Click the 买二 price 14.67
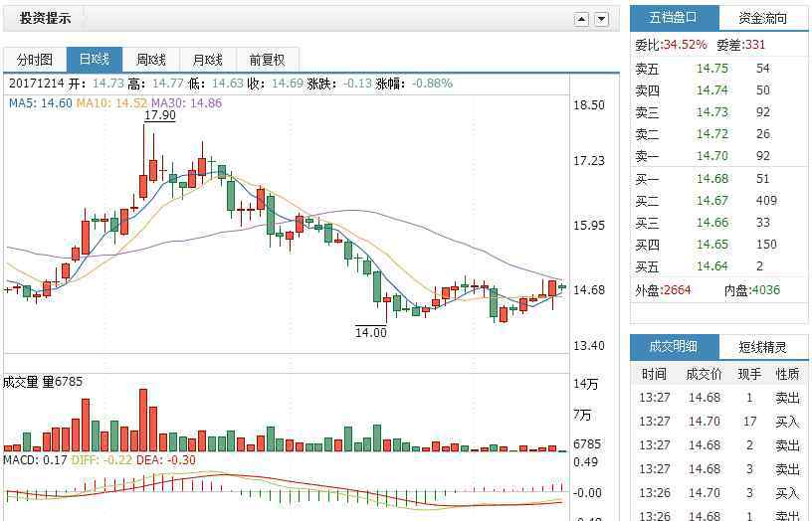Image resolution: width=812 pixels, height=521 pixels. [712, 200]
